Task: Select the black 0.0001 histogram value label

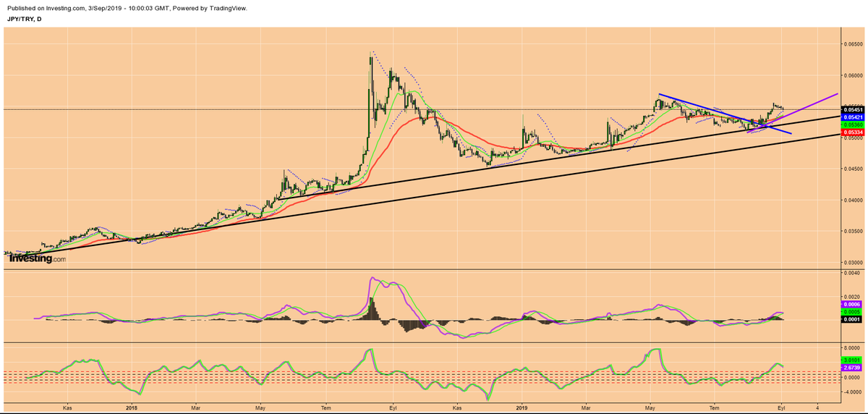Action: point(851,319)
